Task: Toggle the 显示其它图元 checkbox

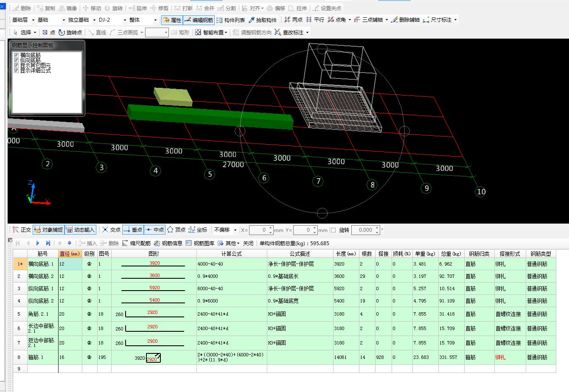Action: pyautogui.click(x=16, y=65)
